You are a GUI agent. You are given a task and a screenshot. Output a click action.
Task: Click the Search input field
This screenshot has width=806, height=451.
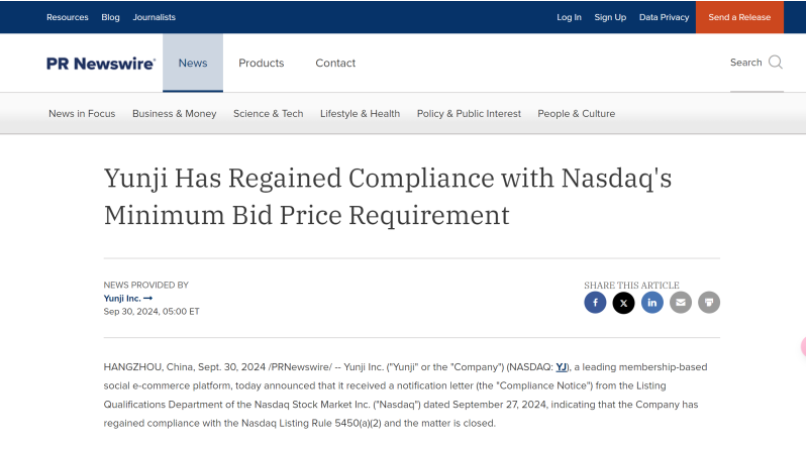pyautogui.click(x=745, y=62)
